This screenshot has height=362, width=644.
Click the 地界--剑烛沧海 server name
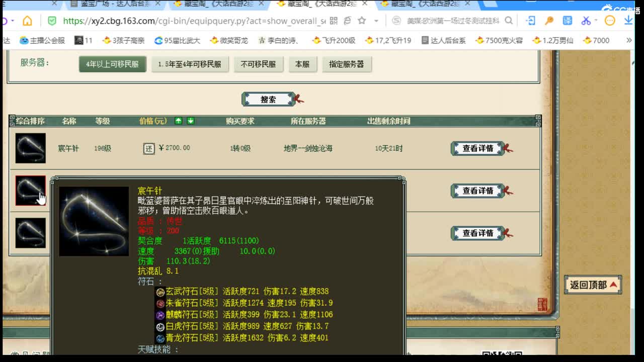pyautogui.click(x=308, y=148)
